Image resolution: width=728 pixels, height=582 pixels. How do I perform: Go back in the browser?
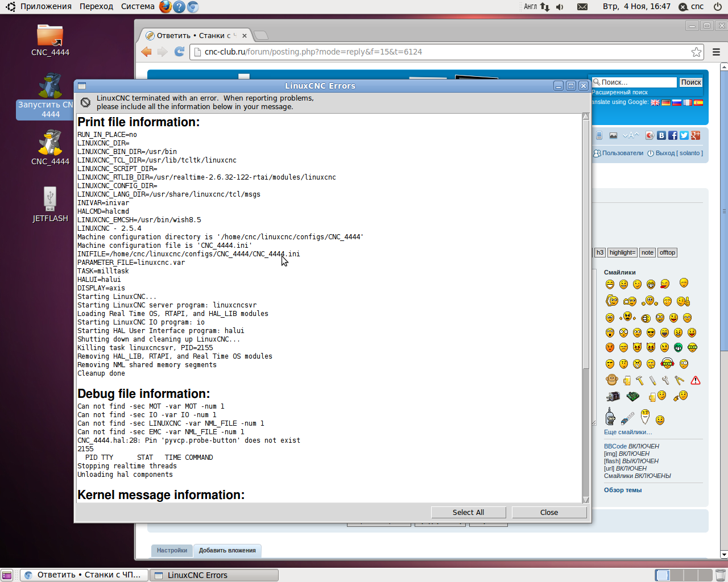click(x=147, y=52)
